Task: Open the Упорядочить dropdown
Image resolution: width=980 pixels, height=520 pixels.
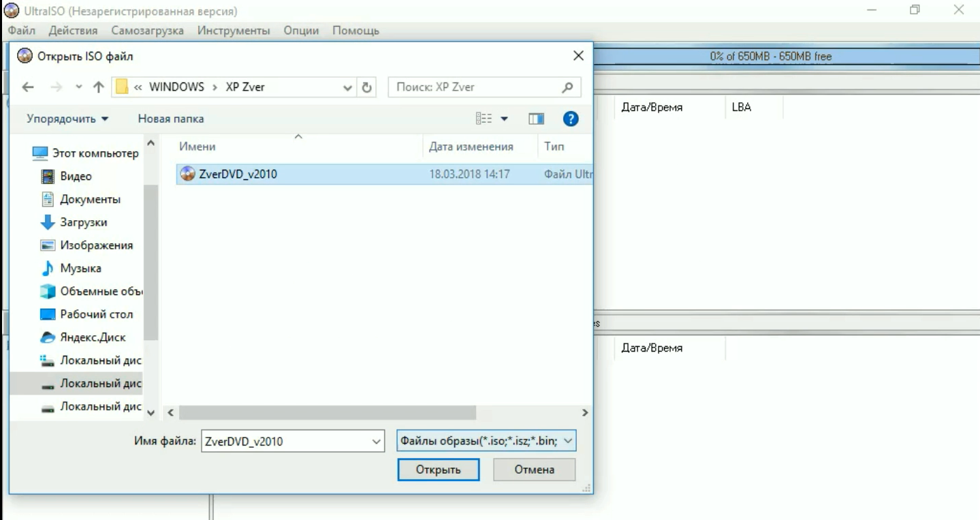Action: click(67, 119)
